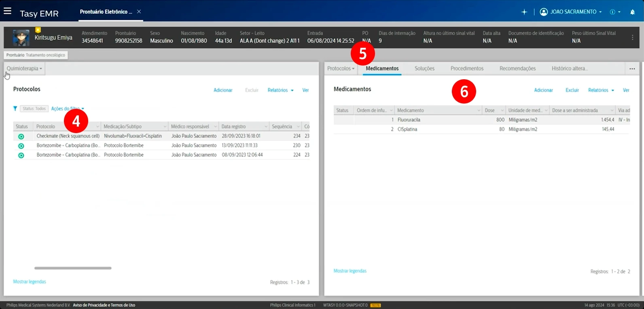
Task: Click Excluir in Protocolos panel
Action: 252,90
